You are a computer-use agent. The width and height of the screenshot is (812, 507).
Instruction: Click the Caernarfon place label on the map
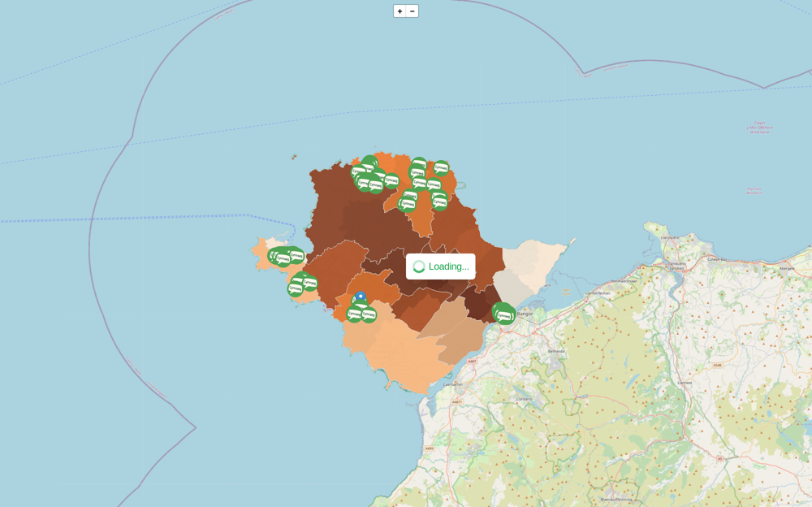(453, 383)
